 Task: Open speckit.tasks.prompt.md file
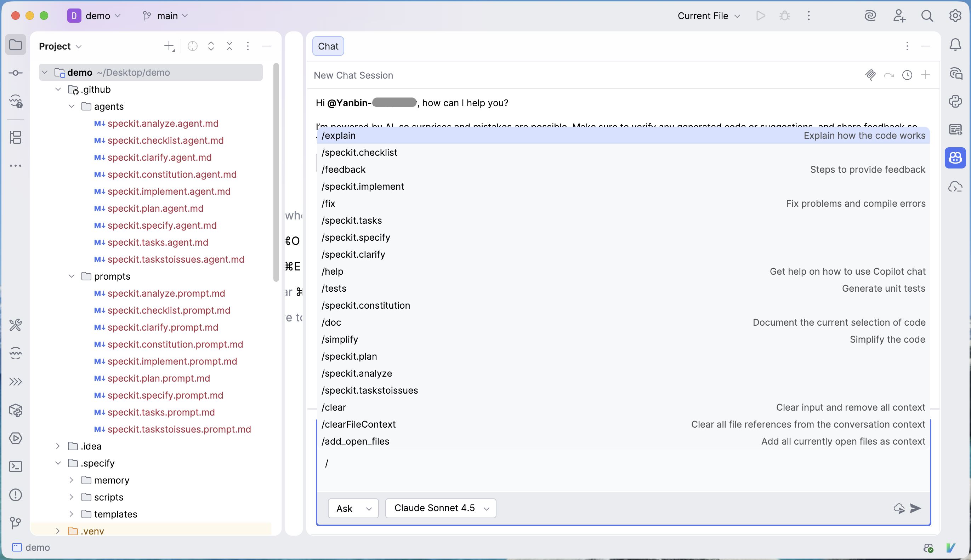point(161,412)
